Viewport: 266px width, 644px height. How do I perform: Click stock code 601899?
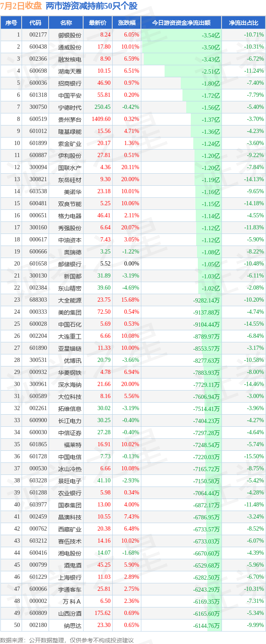point(38,144)
